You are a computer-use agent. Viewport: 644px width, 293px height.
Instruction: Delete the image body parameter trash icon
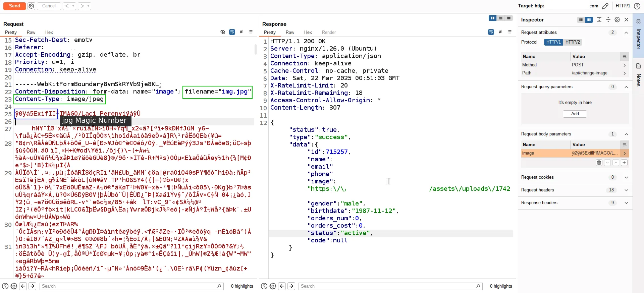pos(599,163)
